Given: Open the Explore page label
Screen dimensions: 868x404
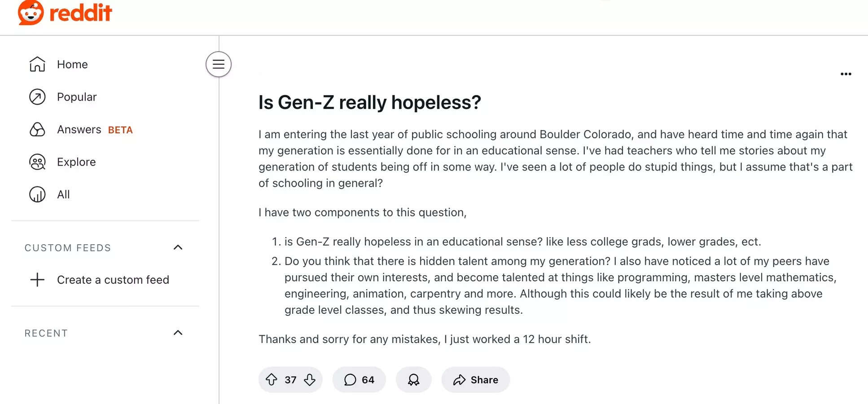Looking at the screenshot, I should click(76, 162).
